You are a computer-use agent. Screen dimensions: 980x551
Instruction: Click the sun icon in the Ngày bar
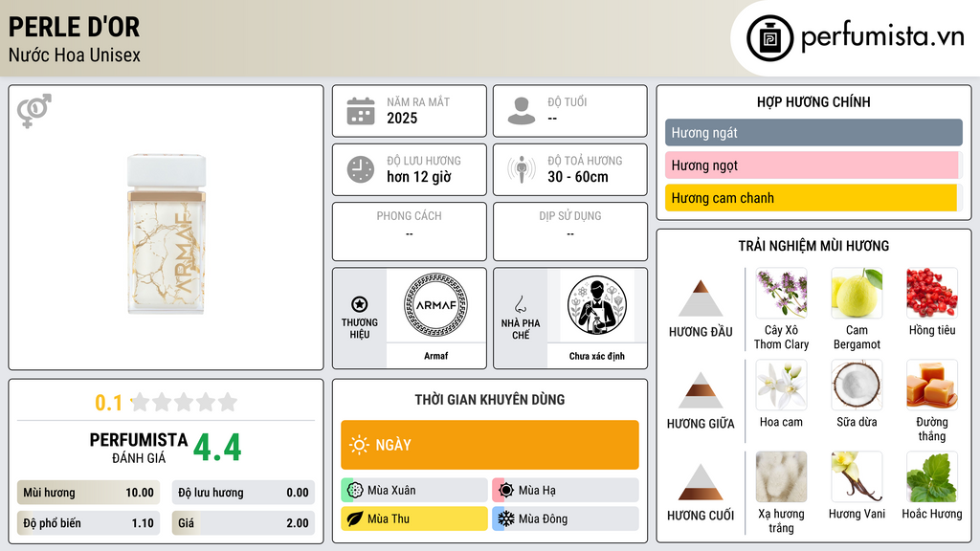coord(359,445)
